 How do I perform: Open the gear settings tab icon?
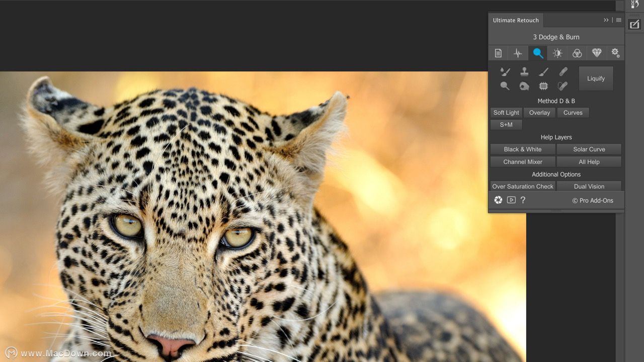[x=615, y=52]
